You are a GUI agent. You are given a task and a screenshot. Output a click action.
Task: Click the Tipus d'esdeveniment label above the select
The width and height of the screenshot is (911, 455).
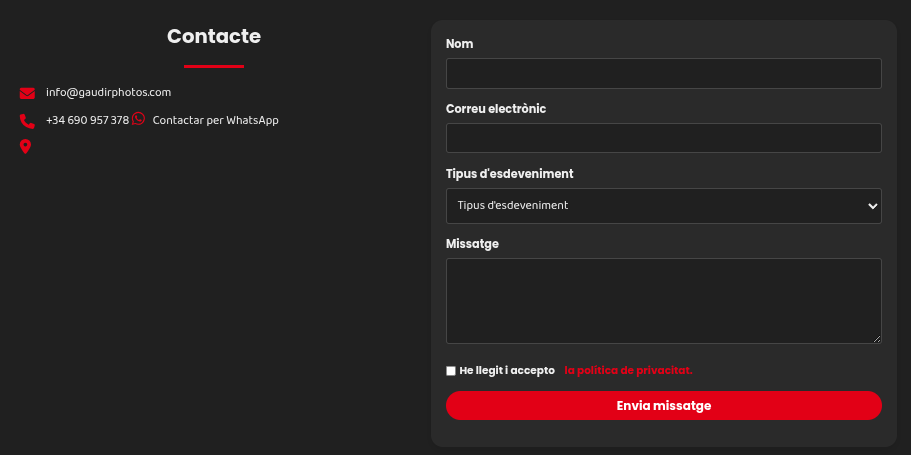click(x=509, y=174)
